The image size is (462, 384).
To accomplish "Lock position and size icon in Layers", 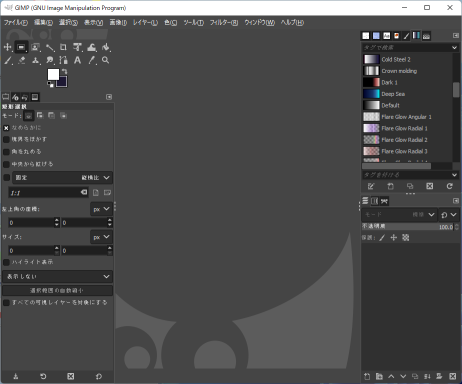I will pyautogui.click(x=394, y=238).
